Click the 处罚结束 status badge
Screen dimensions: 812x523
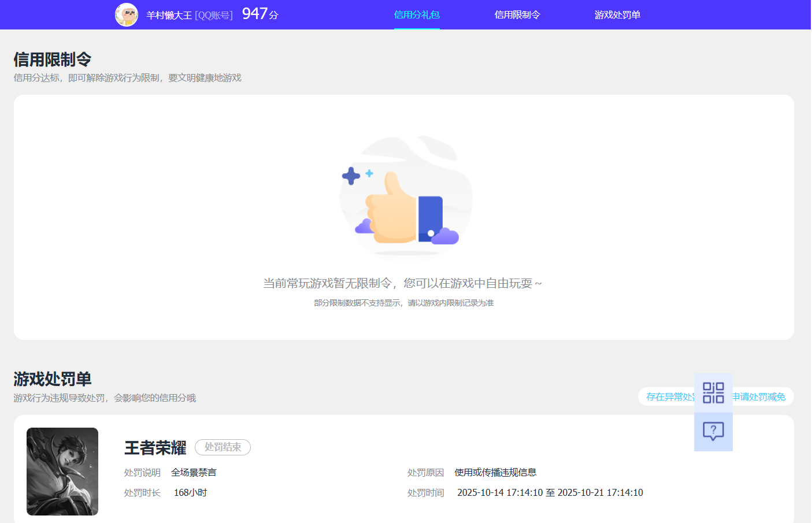223,447
